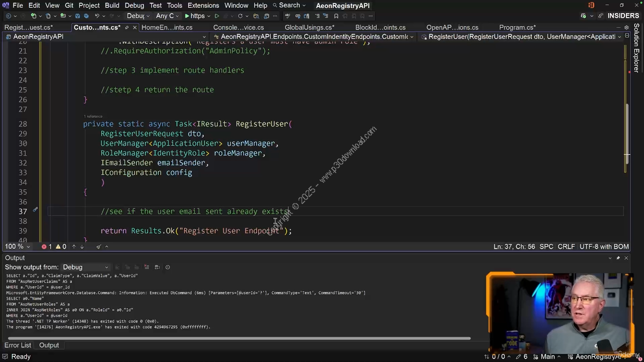Toggle word wrap in Output window

tap(157, 267)
